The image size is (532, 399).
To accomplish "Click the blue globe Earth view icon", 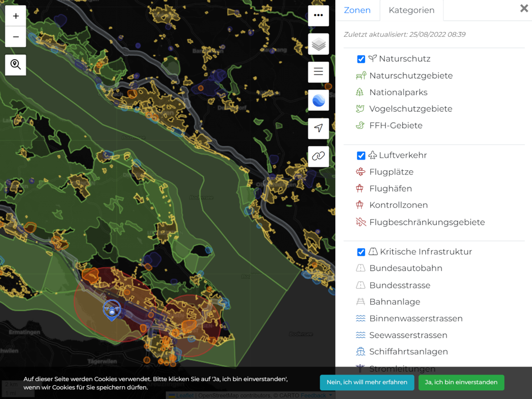I will tap(318, 100).
